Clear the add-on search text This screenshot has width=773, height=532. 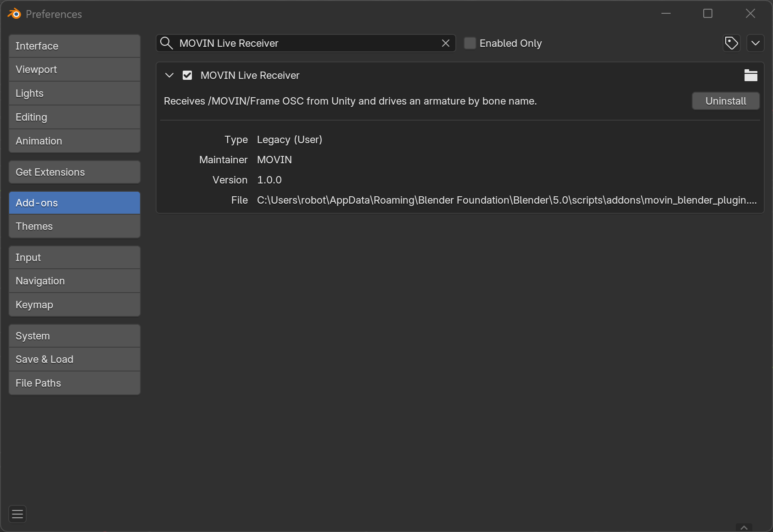point(445,43)
